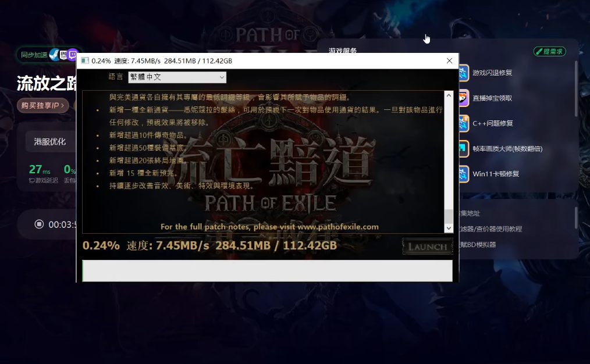Screen dimensions: 590x364
Task: Click the stop acceleration timer icon
Action: click(x=39, y=224)
